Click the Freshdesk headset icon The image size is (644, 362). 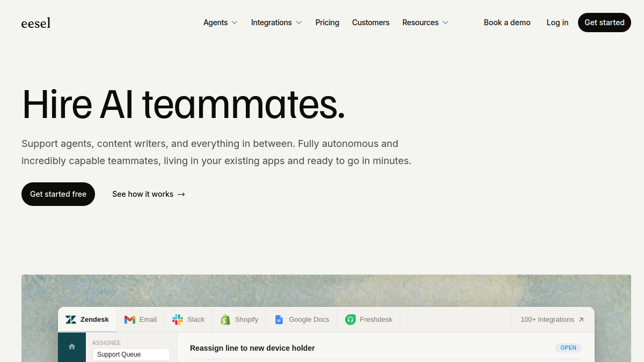[x=350, y=320]
